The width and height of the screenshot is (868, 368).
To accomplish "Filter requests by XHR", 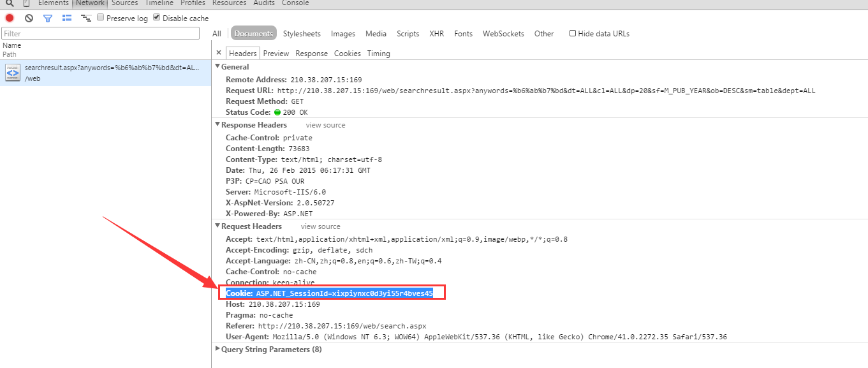I will pyautogui.click(x=436, y=34).
